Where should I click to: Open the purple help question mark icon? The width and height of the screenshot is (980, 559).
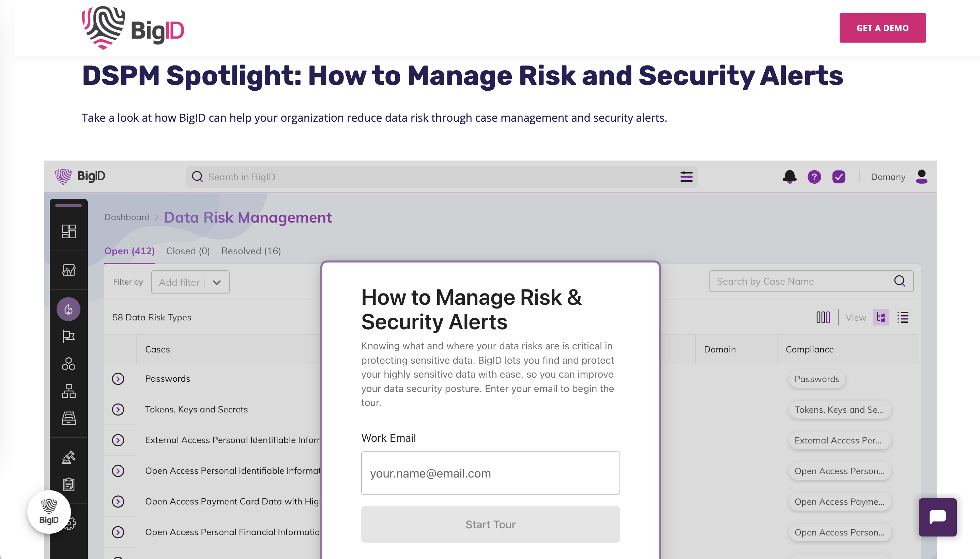click(814, 177)
